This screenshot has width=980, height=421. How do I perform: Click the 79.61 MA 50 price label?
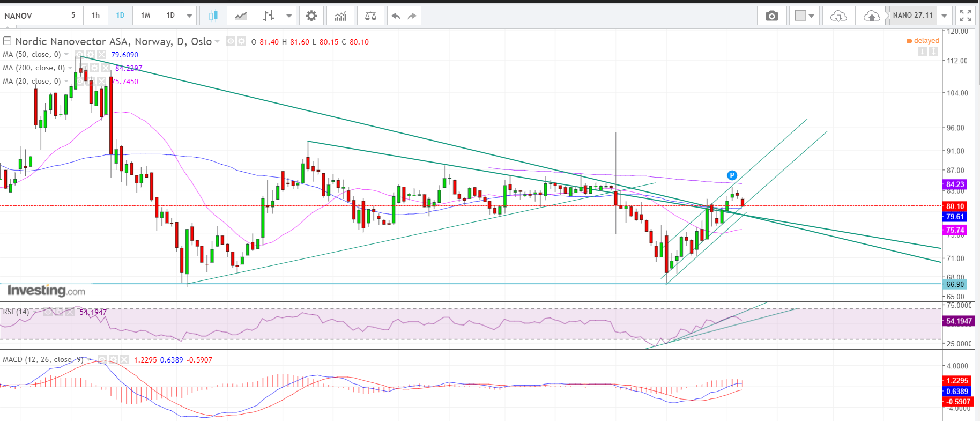(955, 217)
